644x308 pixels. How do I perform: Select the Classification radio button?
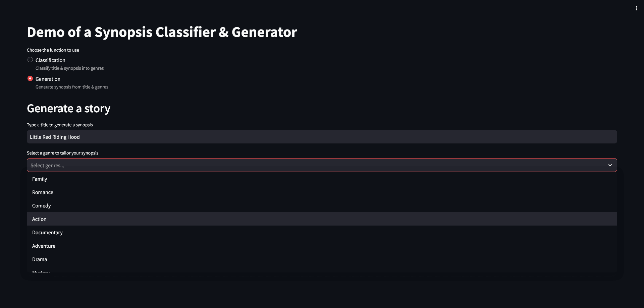coord(30,60)
